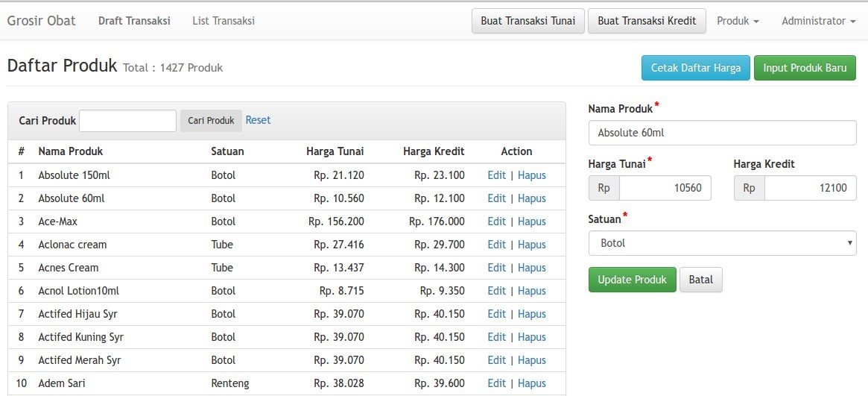Viewport: 868px width, 396px height.
Task: Reset the product search filter
Action: 258,120
